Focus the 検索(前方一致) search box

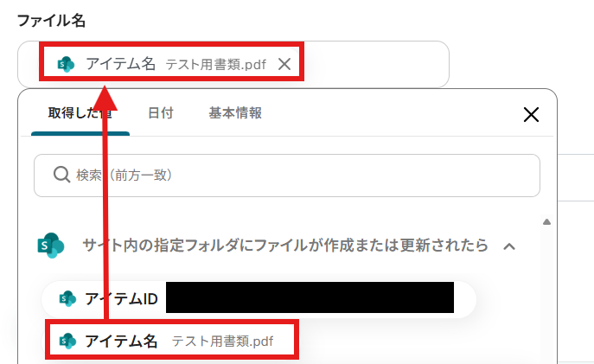[287, 176]
